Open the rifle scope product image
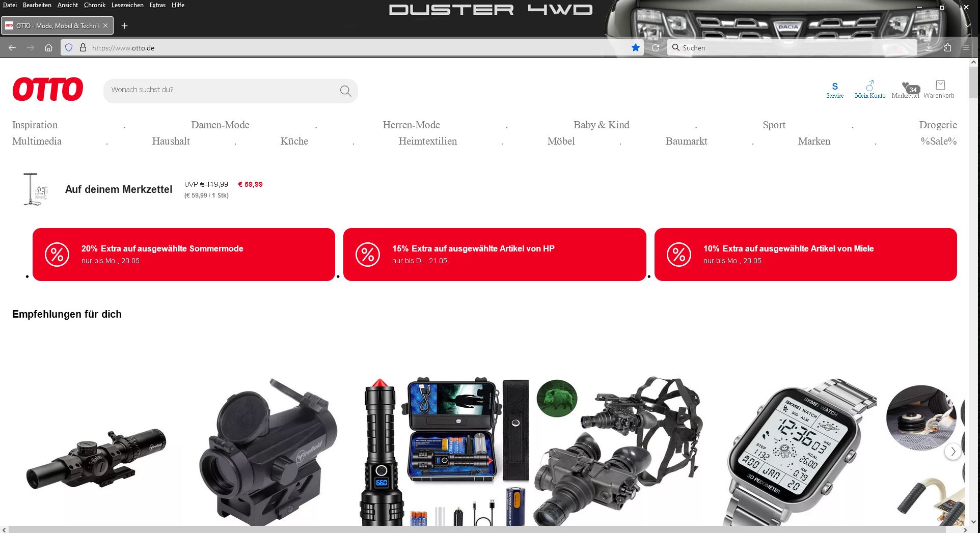Viewport: 980px width, 533px height. pos(97,460)
